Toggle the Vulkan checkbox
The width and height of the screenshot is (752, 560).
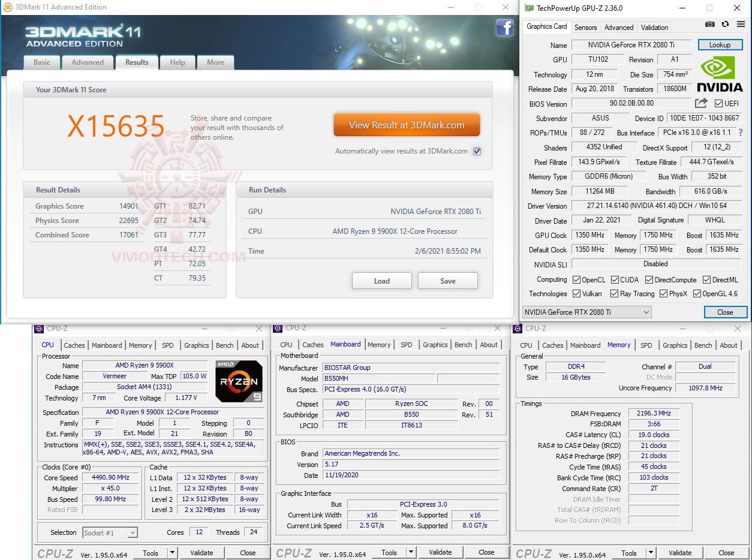(576, 294)
